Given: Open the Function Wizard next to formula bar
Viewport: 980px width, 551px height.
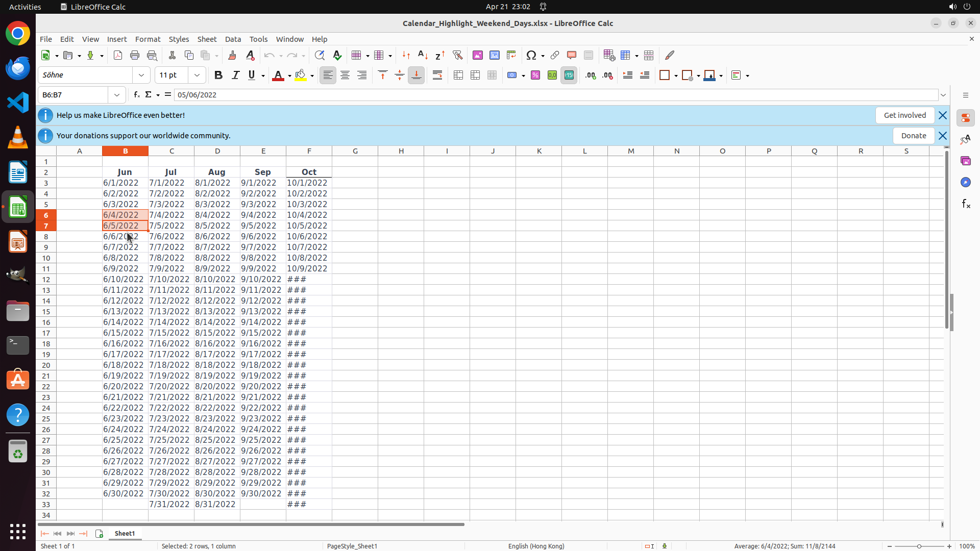Looking at the screenshot, I should pos(137,95).
